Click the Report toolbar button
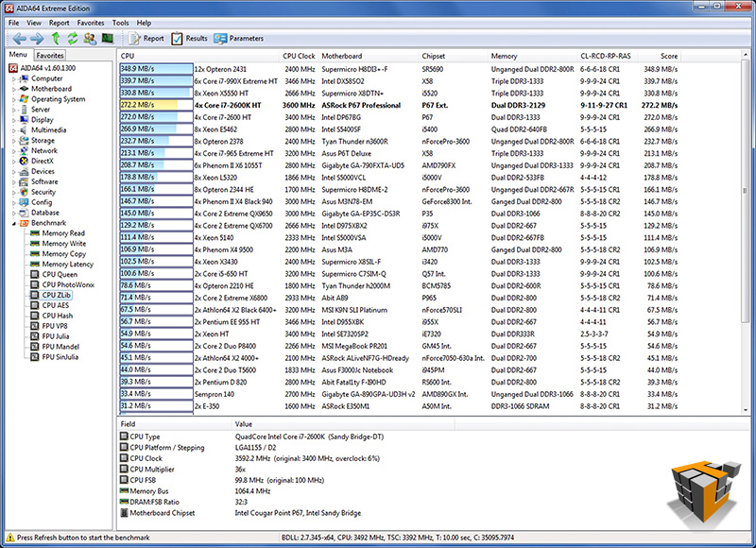Image resolution: width=756 pixels, height=548 pixels. pos(146,39)
